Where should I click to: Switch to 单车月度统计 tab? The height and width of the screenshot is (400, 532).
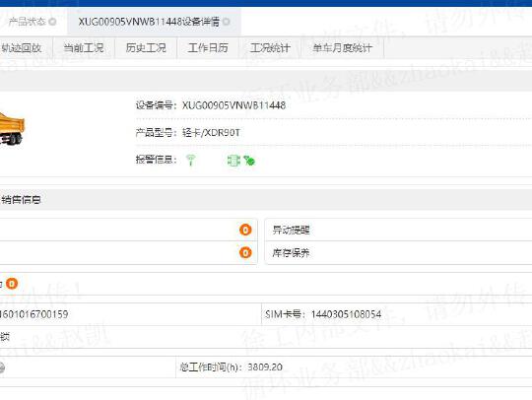[342, 48]
